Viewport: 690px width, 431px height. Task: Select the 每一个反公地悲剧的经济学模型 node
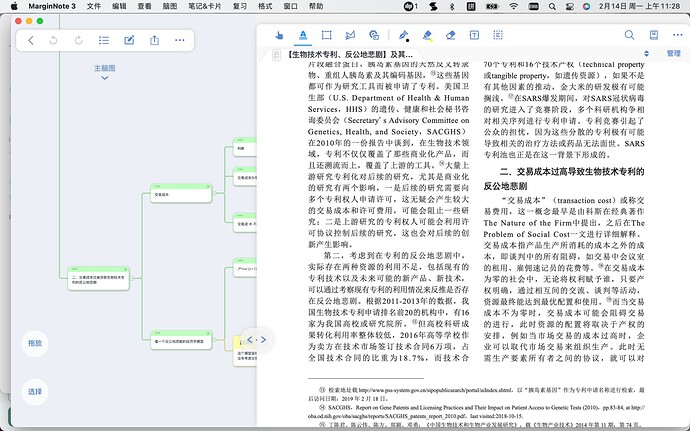point(181,340)
